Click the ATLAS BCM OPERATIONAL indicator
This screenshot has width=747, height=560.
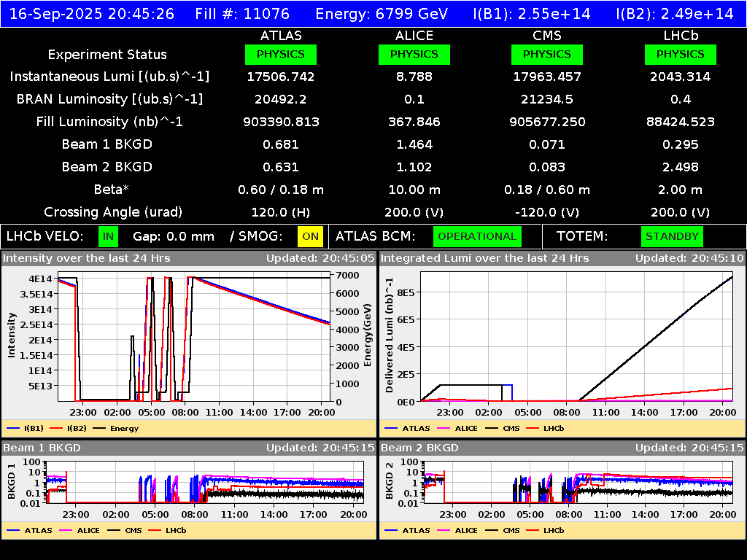[477, 236]
